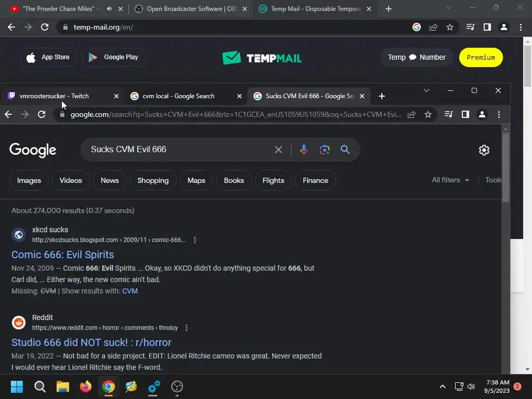The height and width of the screenshot is (399, 532).
Task: Open Google Lens image search icon
Action: pyautogui.click(x=324, y=149)
